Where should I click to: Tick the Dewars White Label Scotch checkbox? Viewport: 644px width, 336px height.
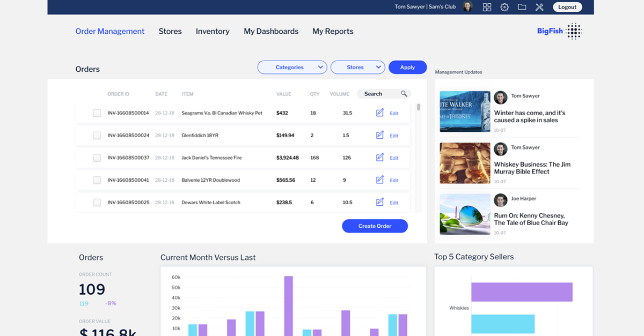coord(97,203)
